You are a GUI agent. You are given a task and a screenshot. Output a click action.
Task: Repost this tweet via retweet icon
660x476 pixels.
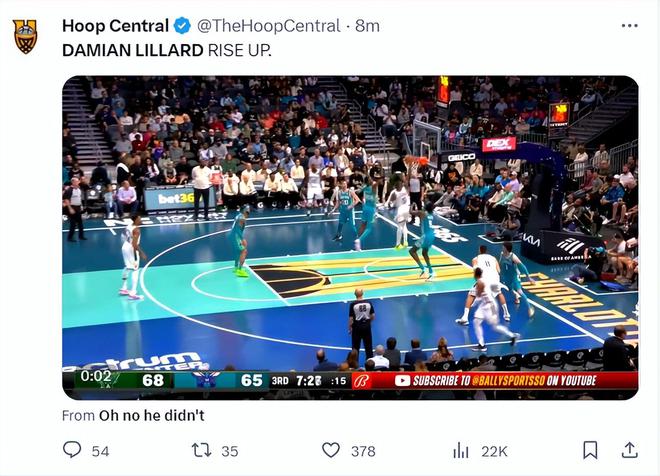(x=201, y=450)
